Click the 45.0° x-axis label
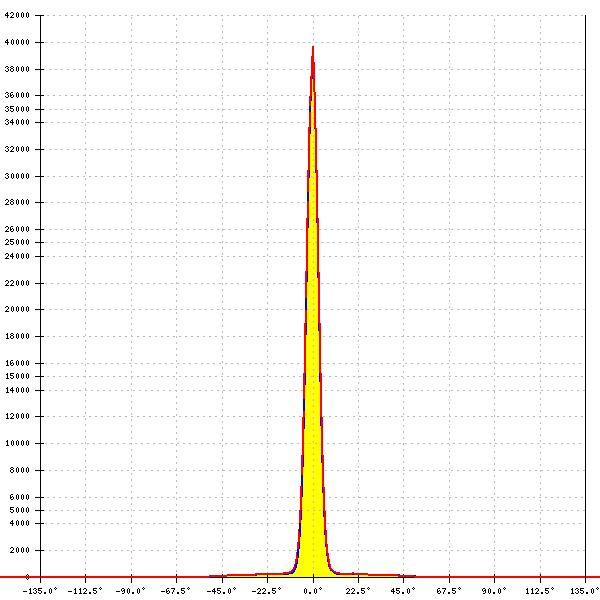 (x=403, y=591)
